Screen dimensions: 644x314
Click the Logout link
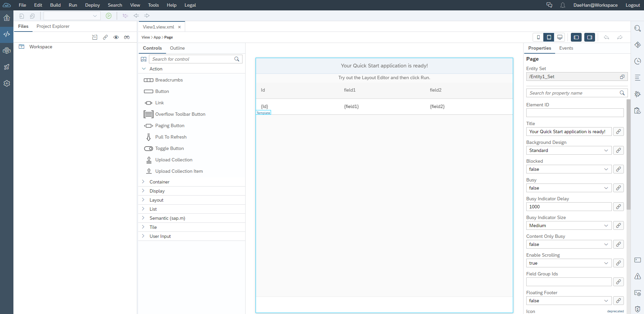click(633, 5)
